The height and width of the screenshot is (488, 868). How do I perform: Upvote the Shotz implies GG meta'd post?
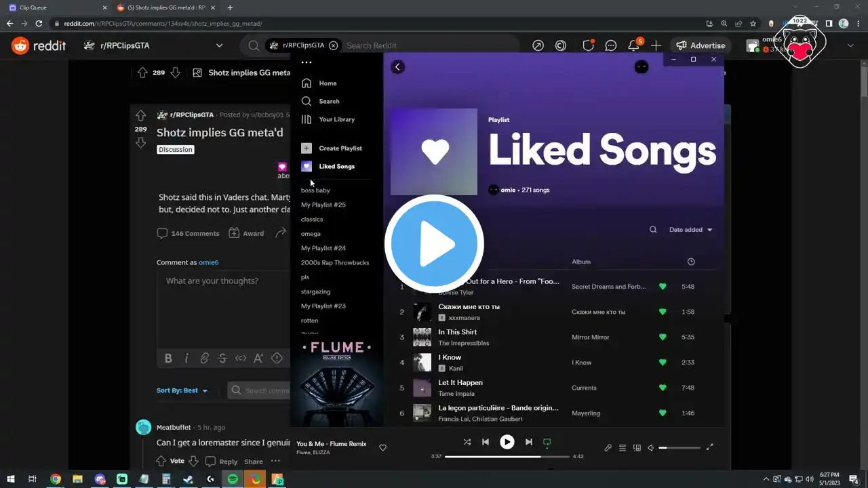[140, 115]
